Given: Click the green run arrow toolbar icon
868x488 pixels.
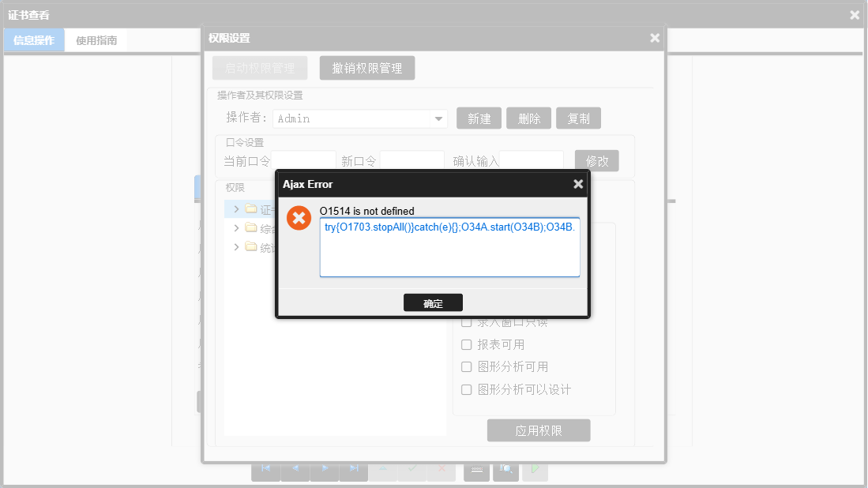Looking at the screenshot, I should (535, 469).
